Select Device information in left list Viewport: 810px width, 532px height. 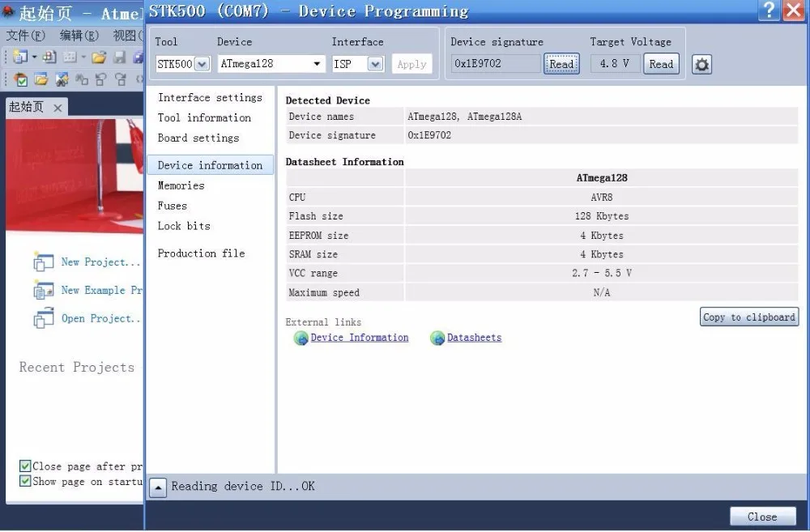point(211,164)
